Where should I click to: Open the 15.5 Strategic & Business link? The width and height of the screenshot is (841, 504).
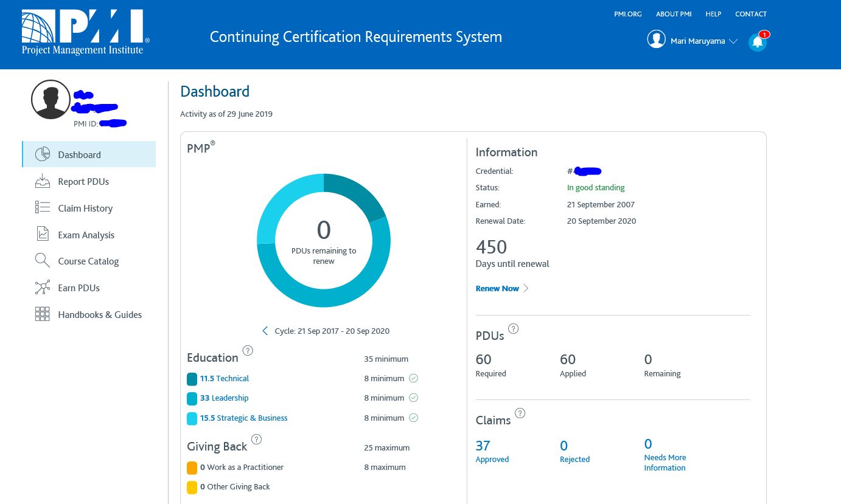tap(244, 418)
